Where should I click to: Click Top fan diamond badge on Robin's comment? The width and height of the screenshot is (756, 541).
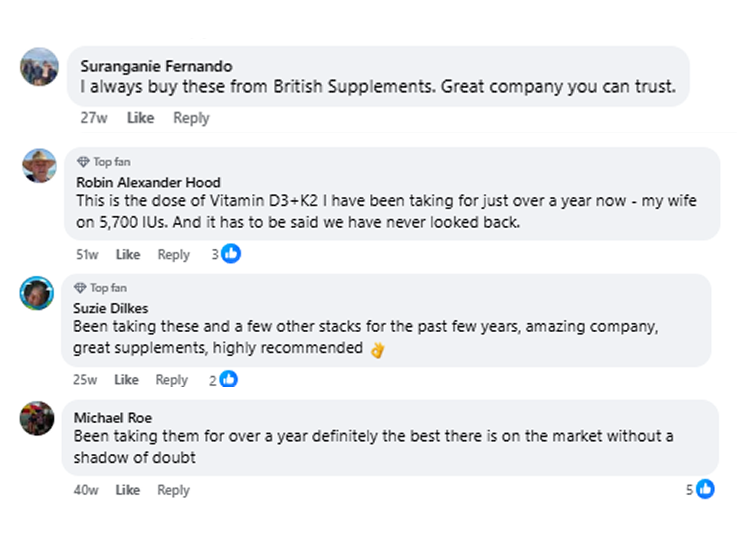point(83,162)
